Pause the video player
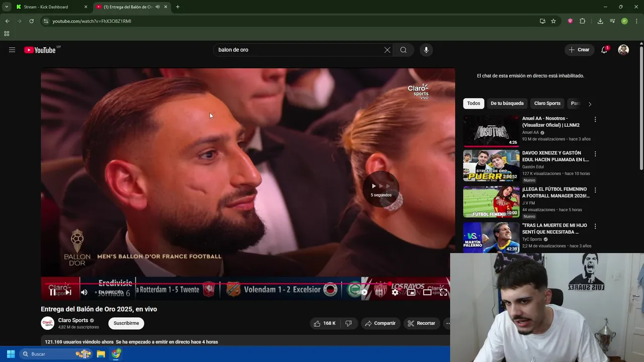This screenshot has height=362, width=644. tap(52, 292)
